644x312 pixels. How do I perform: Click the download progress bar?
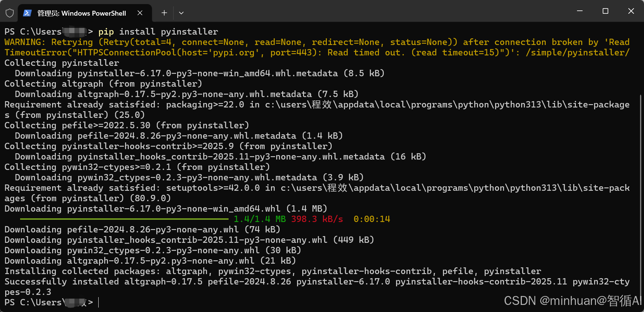click(124, 219)
